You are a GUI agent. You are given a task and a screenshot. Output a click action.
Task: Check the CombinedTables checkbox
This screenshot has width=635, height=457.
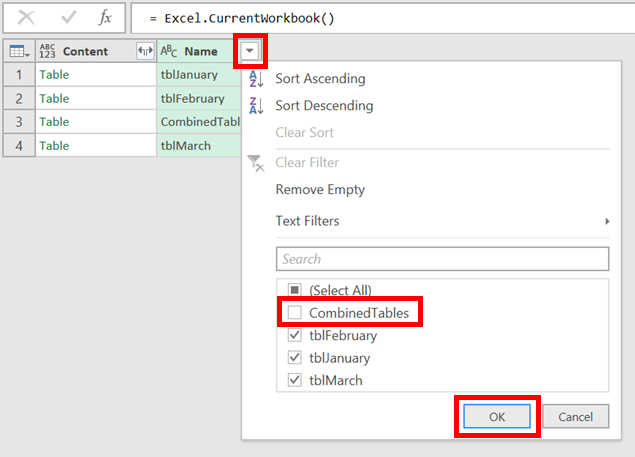tap(294, 313)
